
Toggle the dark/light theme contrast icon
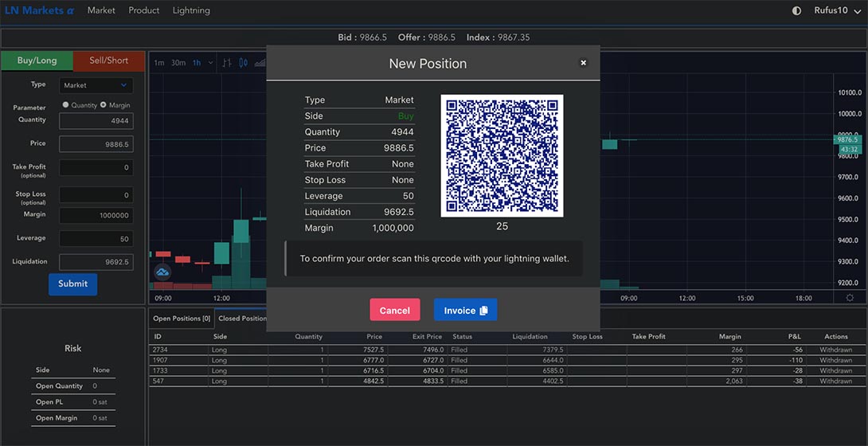(797, 11)
